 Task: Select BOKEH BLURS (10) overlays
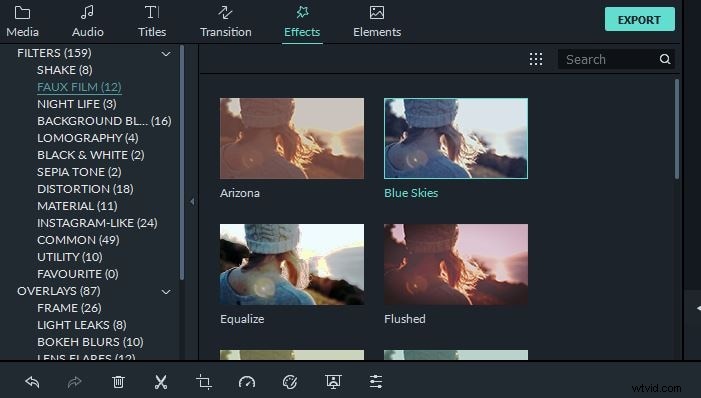coord(90,342)
